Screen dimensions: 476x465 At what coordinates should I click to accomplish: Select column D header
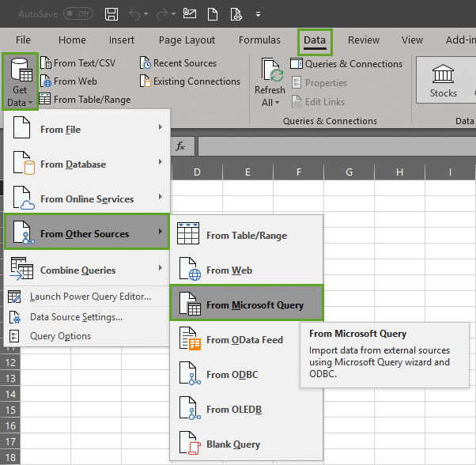[197, 172]
